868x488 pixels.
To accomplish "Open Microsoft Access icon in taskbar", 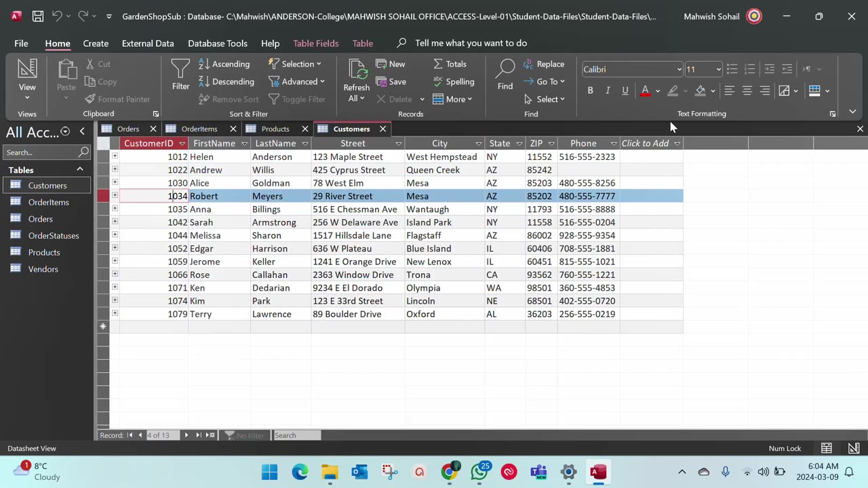I will tap(598, 472).
